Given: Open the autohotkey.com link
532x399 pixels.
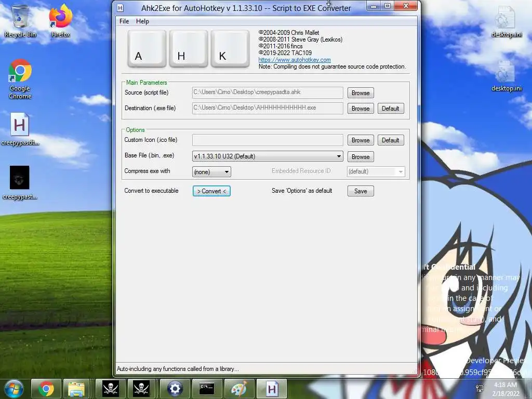Looking at the screenshot, I should coord(295,60).
